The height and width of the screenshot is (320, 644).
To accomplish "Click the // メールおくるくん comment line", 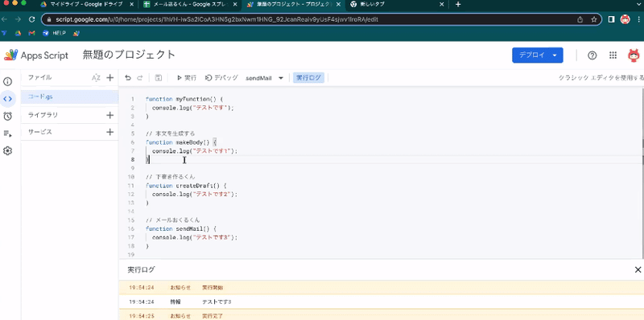I will (x=172, y=219).
